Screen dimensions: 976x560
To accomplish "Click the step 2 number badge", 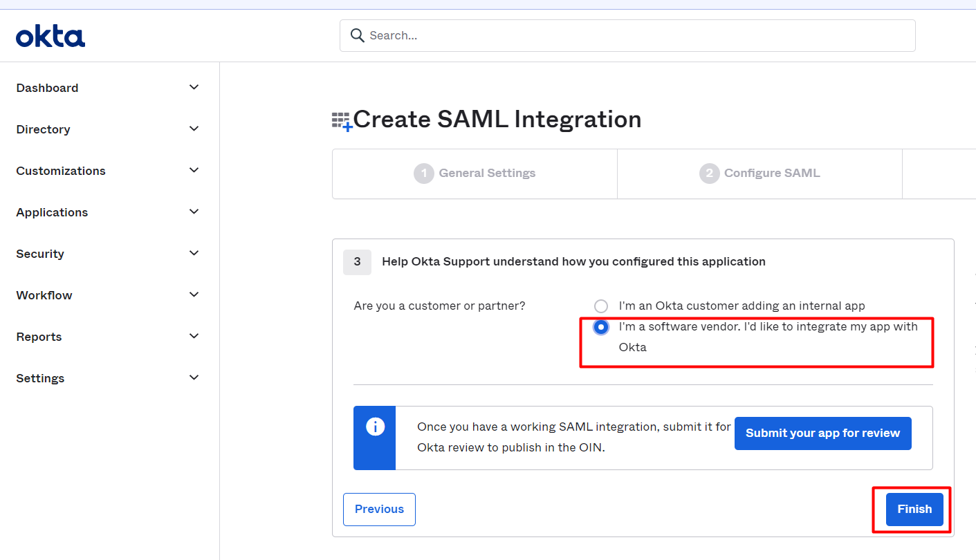I will (x=709, y=174).
